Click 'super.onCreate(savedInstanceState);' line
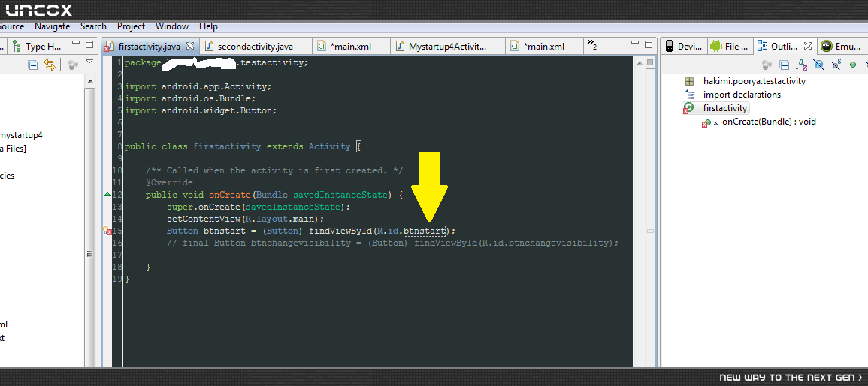Screen dimensions: 868x386 point(259,207)
